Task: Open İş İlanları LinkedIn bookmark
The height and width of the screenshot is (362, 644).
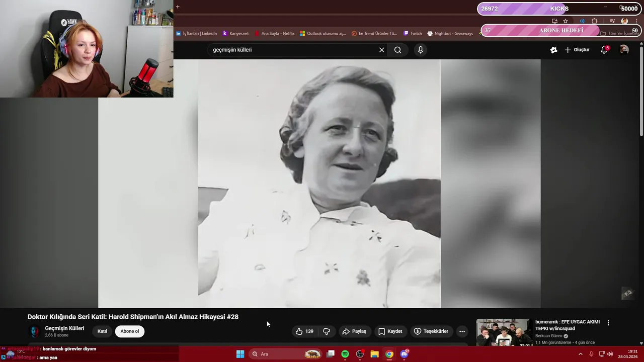Action: click(x=197, y=34)
